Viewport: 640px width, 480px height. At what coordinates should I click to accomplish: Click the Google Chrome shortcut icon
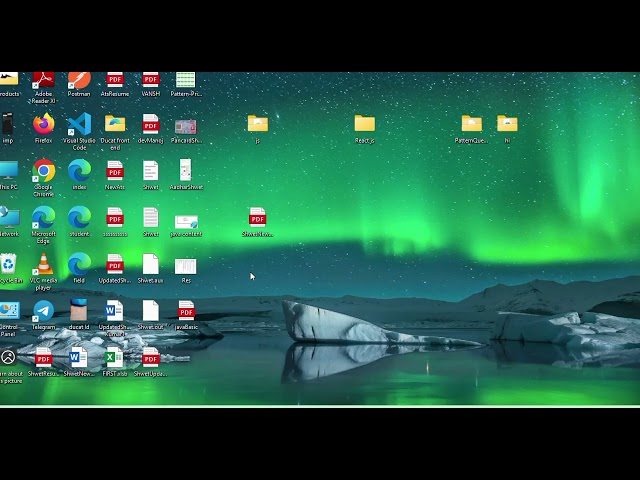[43, 171]
